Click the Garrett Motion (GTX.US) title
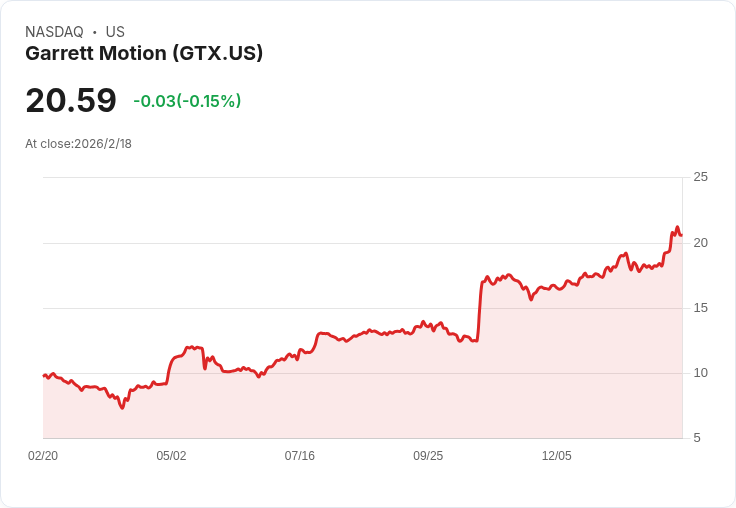 (x=144, y=54)
